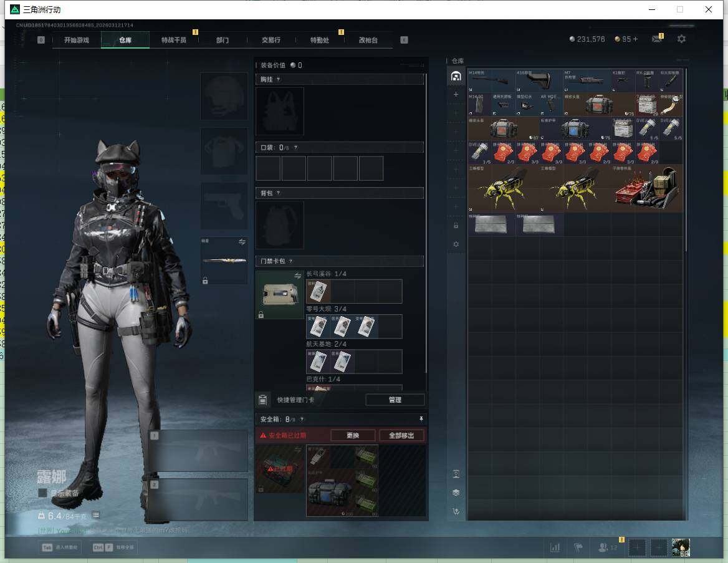728x563 pixels.
Task: Click the 胸挂 help question mark
Action: 279,79
